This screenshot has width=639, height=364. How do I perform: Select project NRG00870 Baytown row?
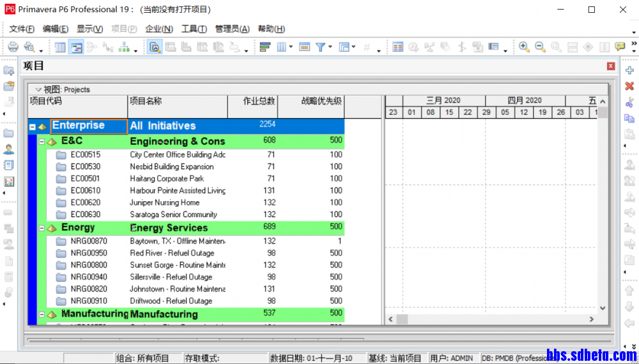click(x=196, y=241)
